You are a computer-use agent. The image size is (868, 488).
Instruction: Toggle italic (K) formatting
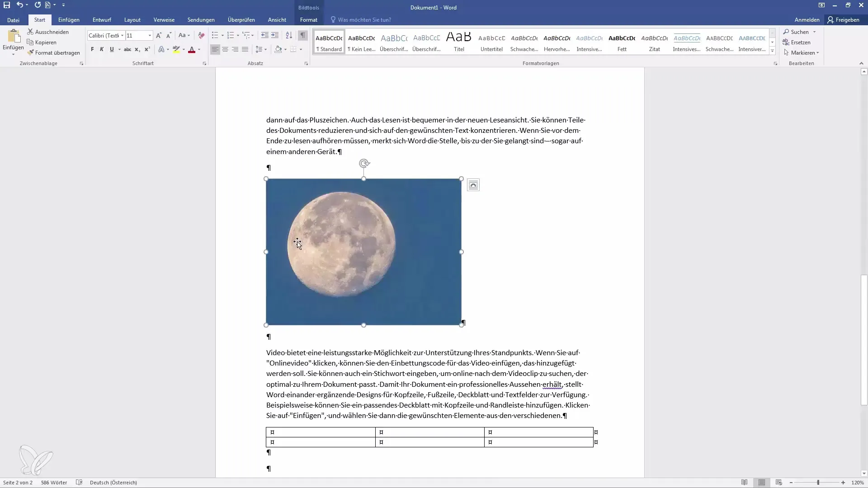pos(102,49)
